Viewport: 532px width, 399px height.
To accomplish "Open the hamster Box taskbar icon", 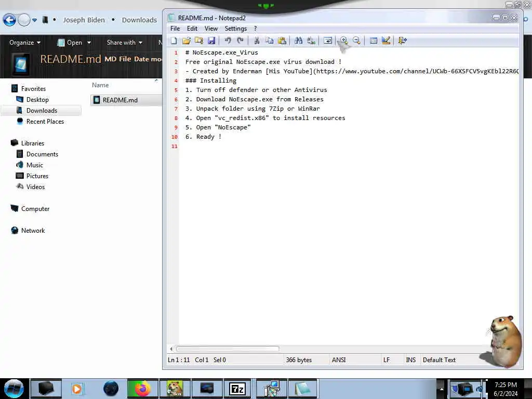I will [175, 389].
